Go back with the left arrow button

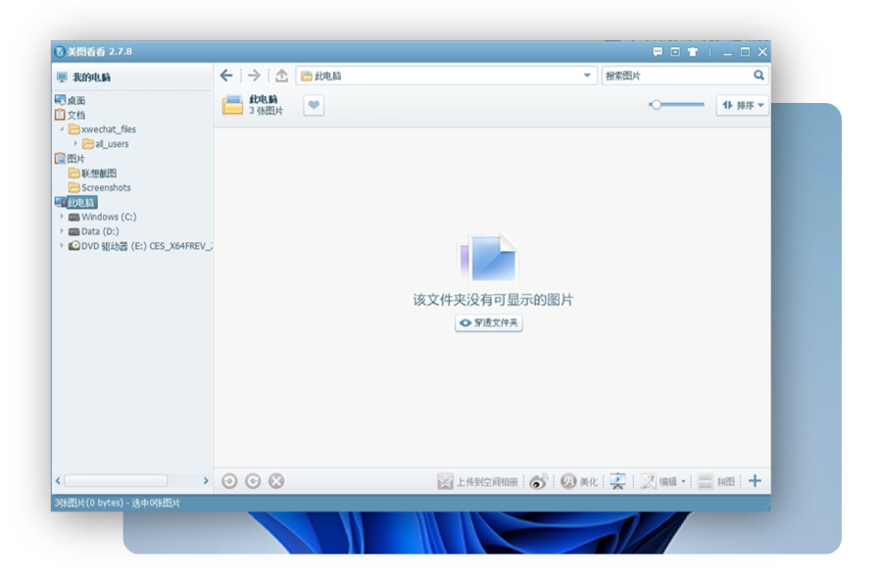point(226,75)
